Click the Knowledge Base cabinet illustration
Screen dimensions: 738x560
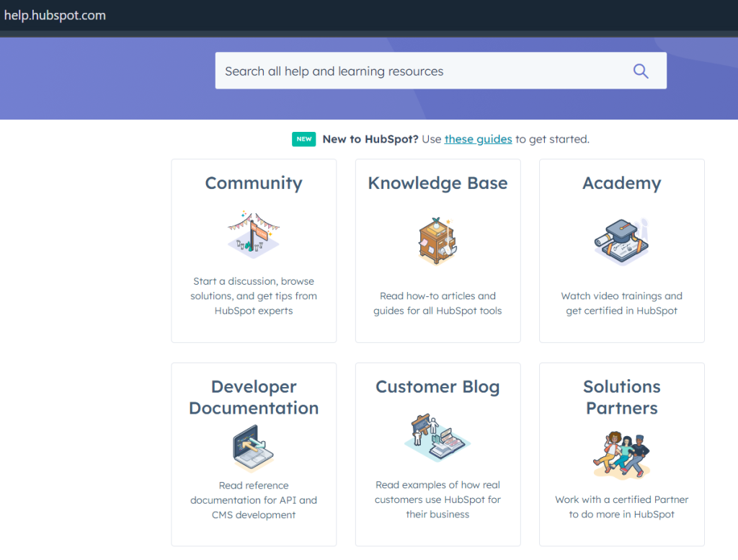[x=437, y=240]
